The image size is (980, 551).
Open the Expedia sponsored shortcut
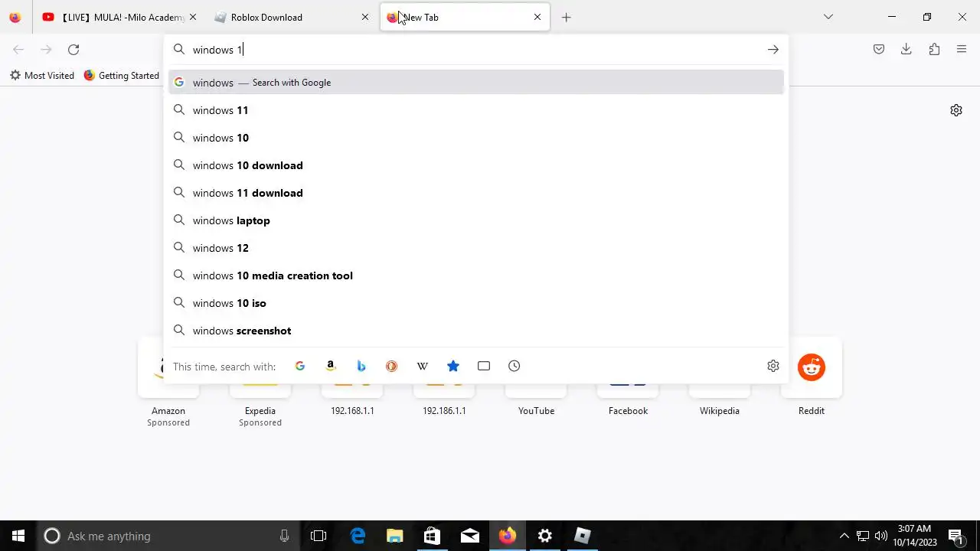260,383
